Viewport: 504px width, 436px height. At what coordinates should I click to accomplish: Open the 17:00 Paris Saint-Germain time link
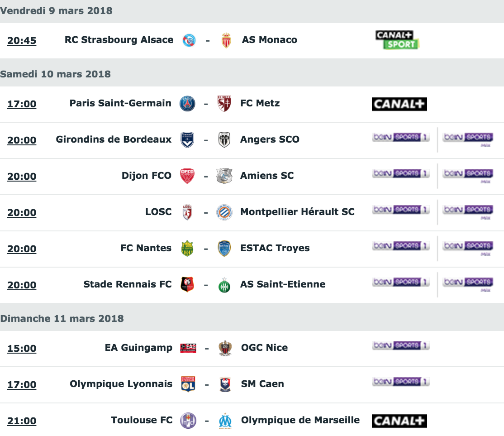[x=22, y=104]
